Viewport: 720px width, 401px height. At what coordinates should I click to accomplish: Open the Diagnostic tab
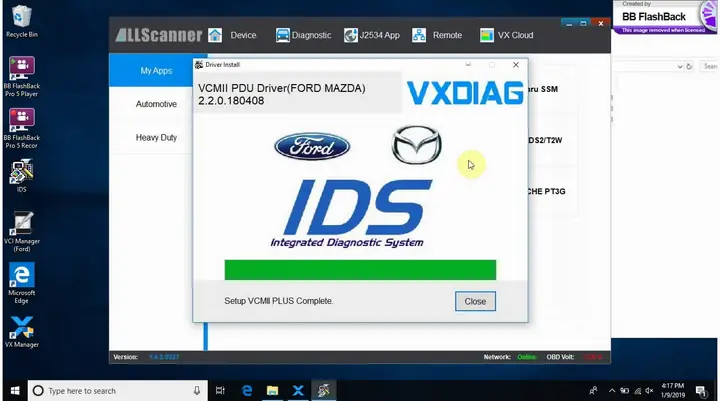tap(311, 35)
